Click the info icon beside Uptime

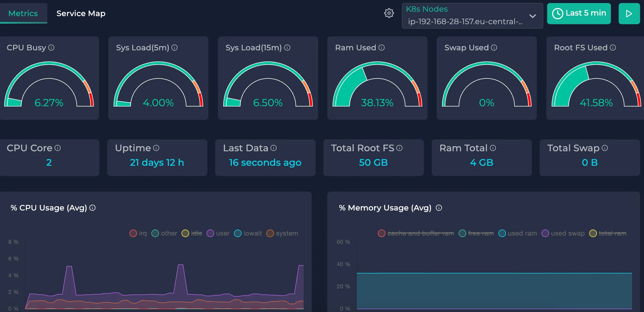(x=156, y=148)
